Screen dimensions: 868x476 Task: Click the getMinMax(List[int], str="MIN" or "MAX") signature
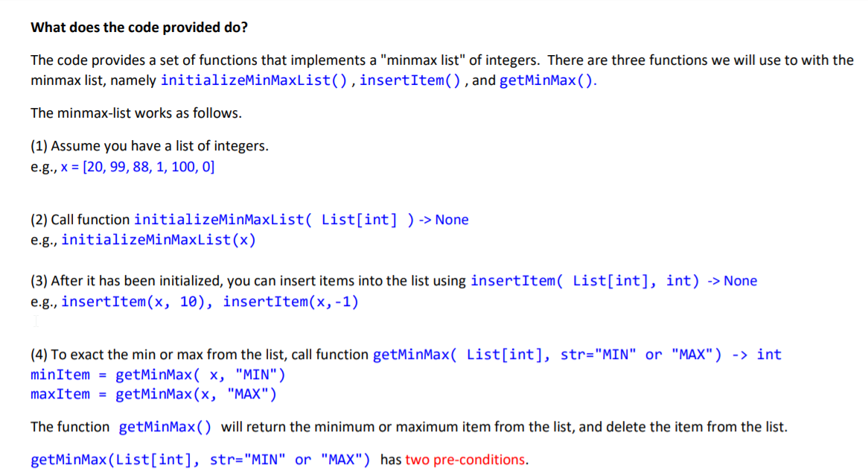pyautogui.click(x=200, y=460)
